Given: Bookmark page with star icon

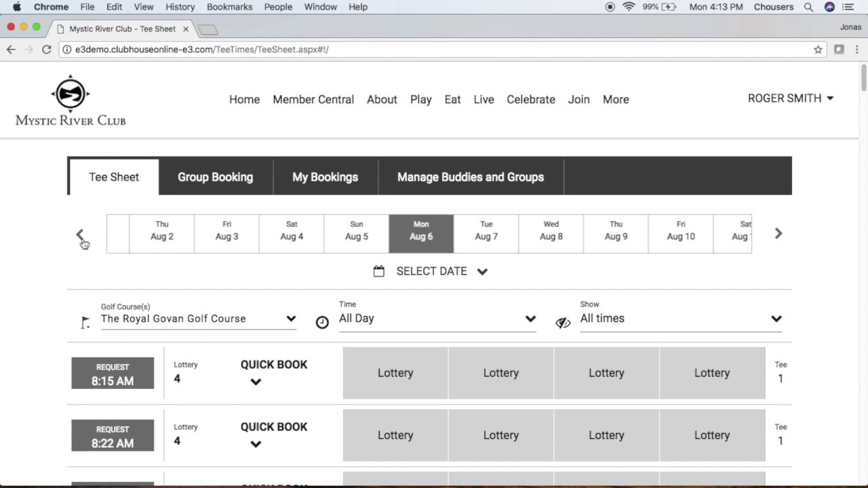Looking at the screenshot, I should [818, 49].
